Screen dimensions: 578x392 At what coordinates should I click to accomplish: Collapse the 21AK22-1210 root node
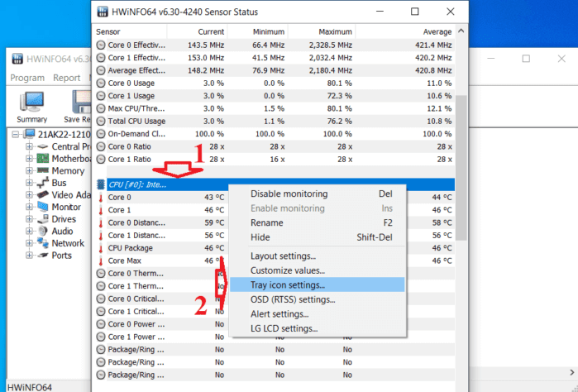coord(15,134)
